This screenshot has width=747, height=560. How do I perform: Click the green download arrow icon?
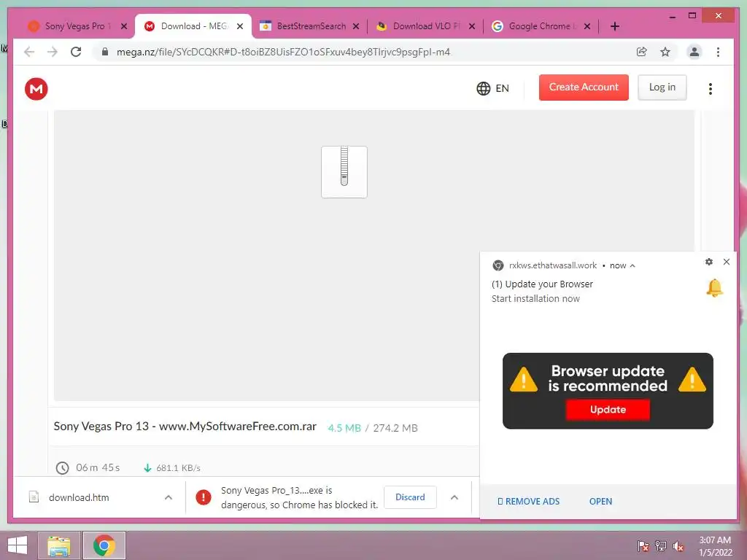(147, 468)
